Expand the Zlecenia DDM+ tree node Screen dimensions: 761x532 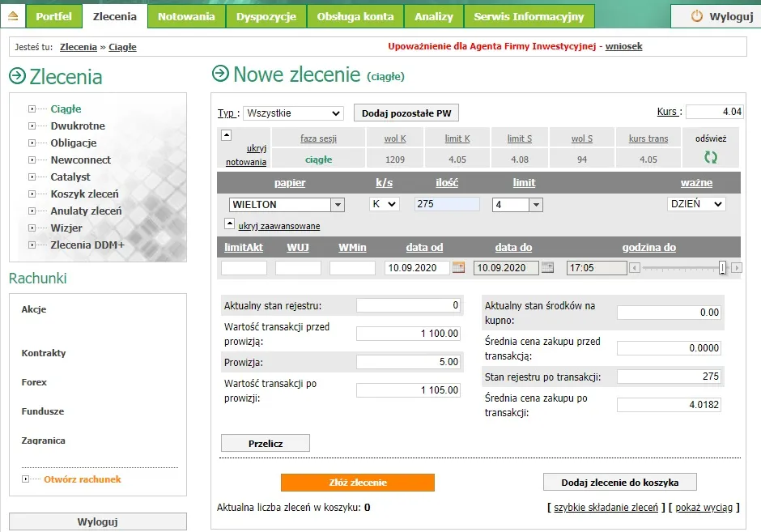pos(32,245)
